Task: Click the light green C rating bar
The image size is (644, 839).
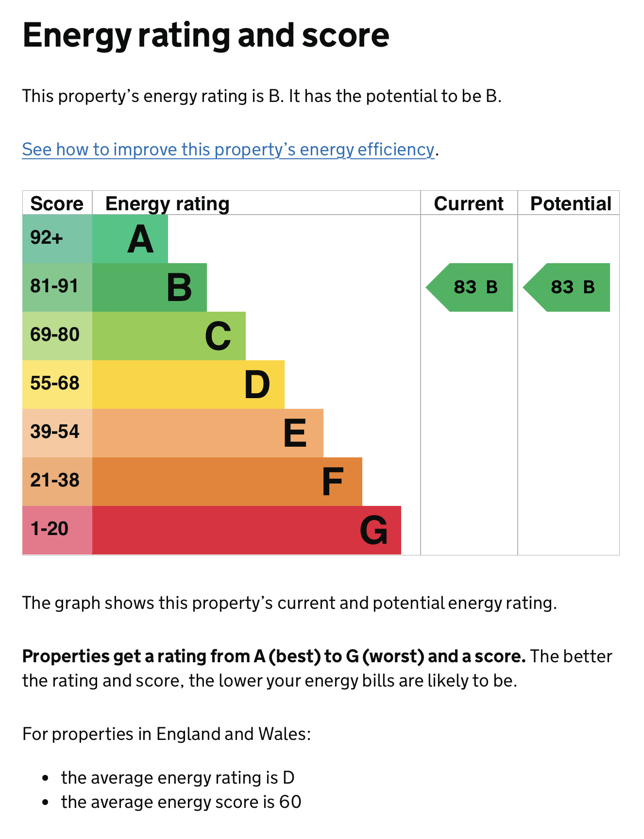Action: (169, 336)
